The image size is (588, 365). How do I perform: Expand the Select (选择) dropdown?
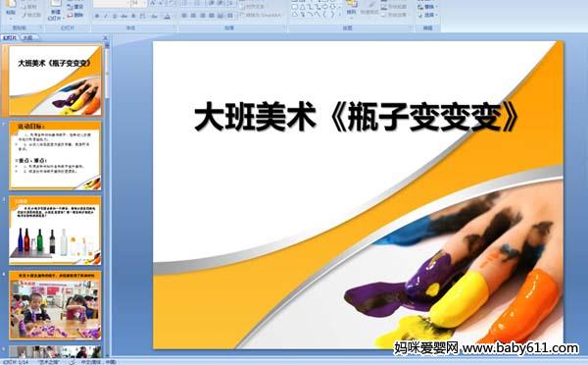tap(436, 16)
